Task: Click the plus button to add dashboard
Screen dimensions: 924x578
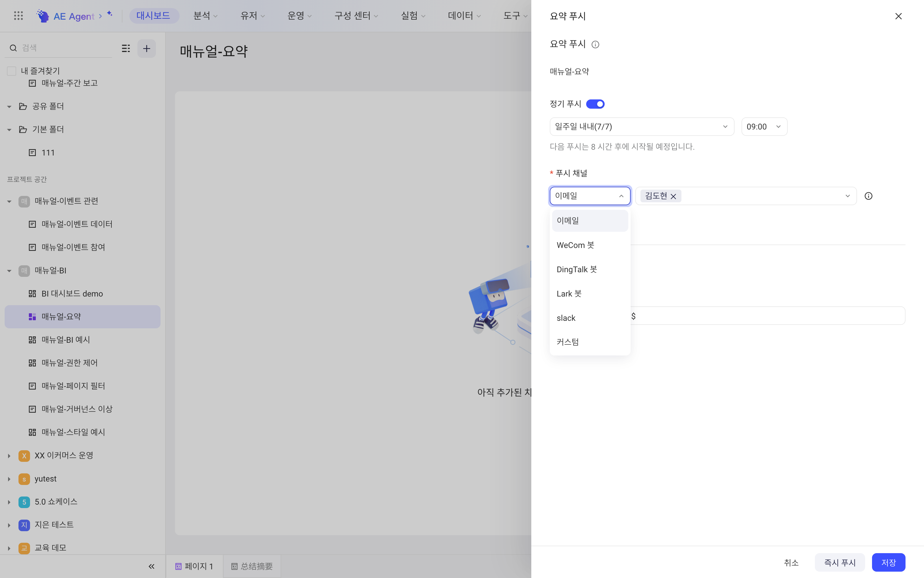Action: pos(147,49)
